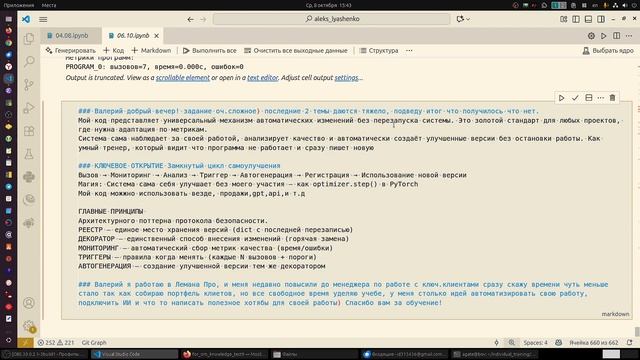Viewport: 640px width, 360px height.
Task: Open the Testing flask view
Action: [29, 154]
